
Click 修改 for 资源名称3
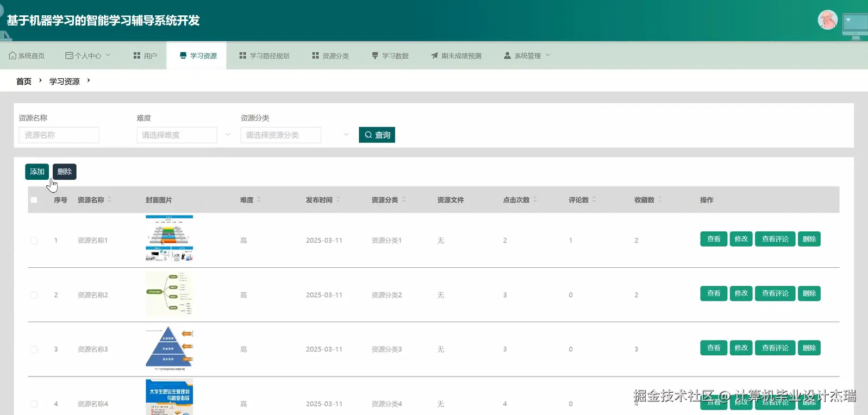[x=741, y=348]
